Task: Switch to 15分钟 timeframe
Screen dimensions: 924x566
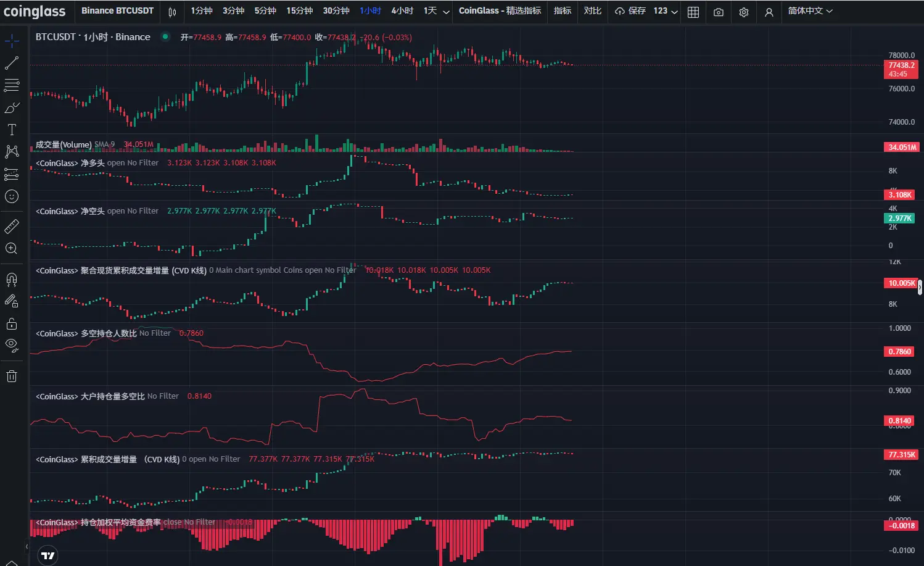Action: coord(300,11)
